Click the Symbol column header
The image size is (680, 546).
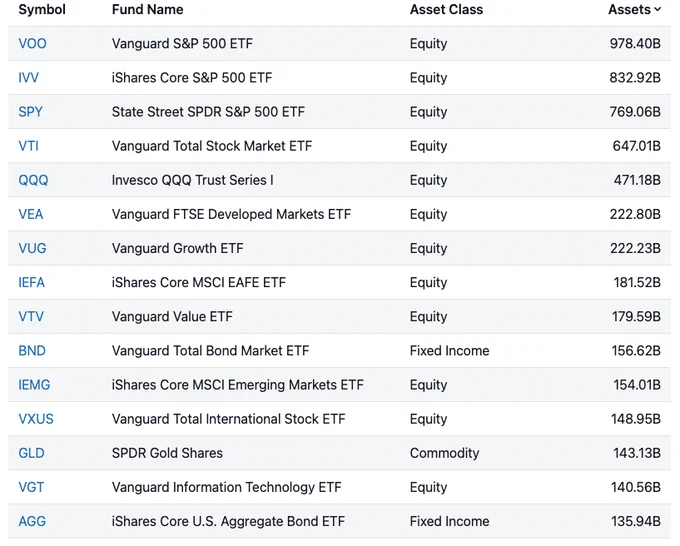(42, 10)
